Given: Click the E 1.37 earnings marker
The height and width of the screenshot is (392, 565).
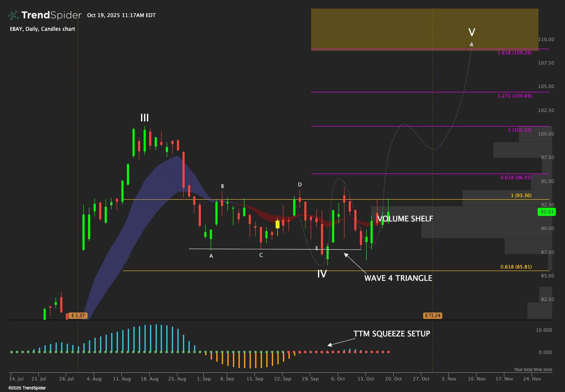Looking at the screenshot, I should (x=78, y=315).
